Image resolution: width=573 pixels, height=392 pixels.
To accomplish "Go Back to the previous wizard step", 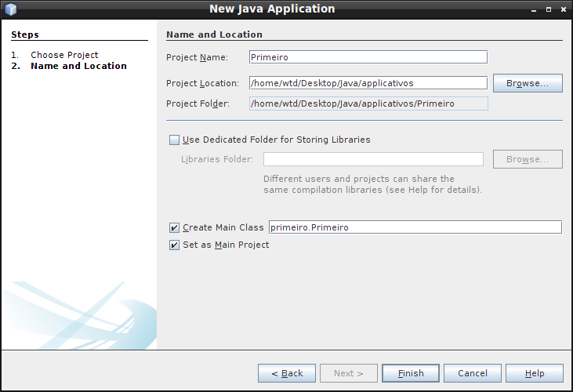I will coord(287,373).
